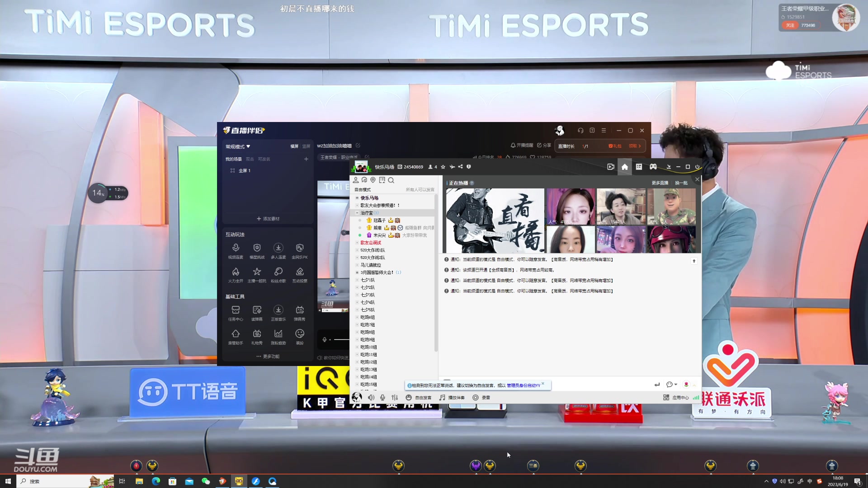Click 更多直播 link
The image size is (868, 488).
click(660, 183)
